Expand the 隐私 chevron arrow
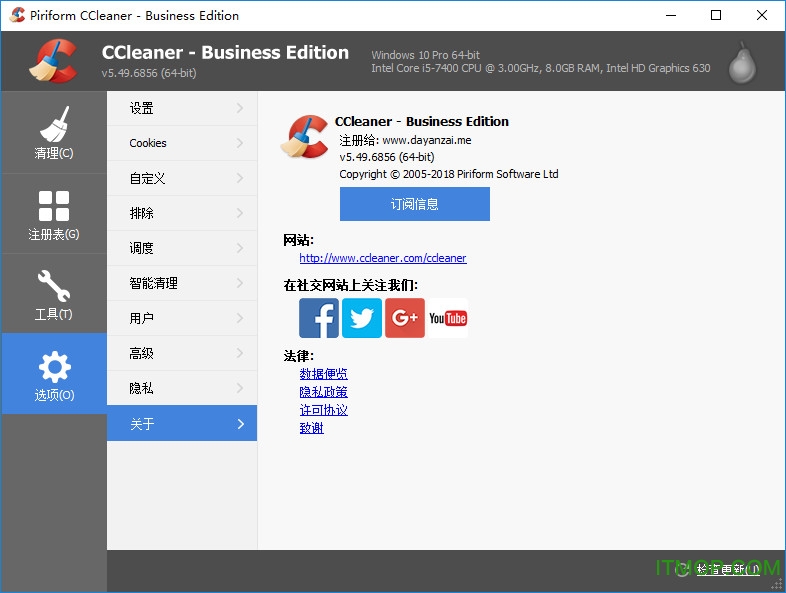 pyautogui.click(x=240, y=388)
